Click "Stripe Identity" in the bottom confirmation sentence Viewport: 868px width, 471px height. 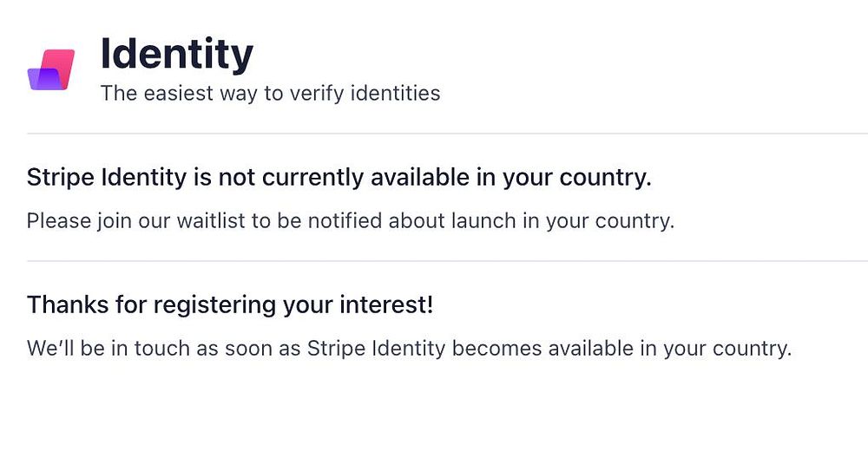pos(376,349)
